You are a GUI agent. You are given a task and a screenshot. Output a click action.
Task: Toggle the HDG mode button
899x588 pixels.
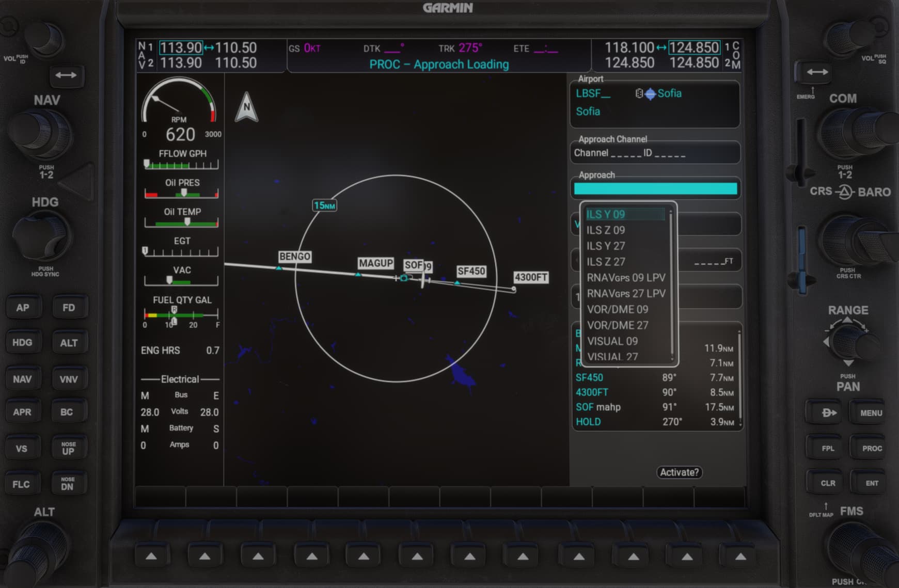click(22, 342)
